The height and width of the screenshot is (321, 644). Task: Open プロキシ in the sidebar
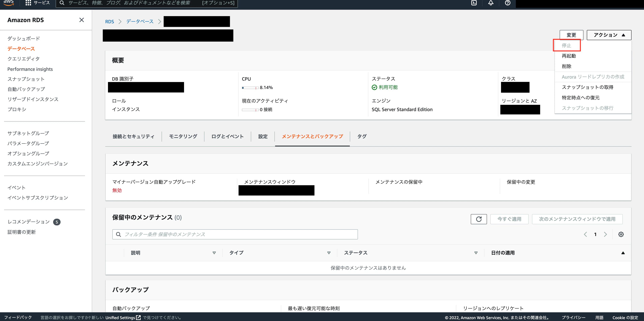[17, 109]
